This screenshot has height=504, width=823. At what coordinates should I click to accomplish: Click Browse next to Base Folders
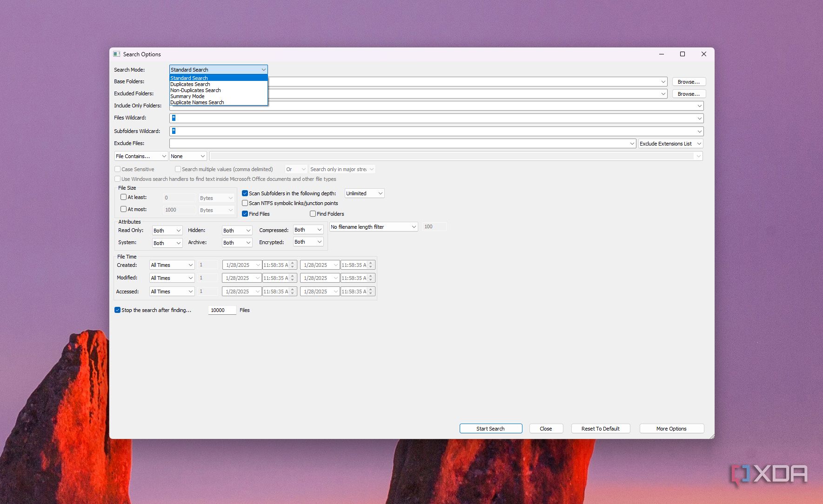pos(688,81)
